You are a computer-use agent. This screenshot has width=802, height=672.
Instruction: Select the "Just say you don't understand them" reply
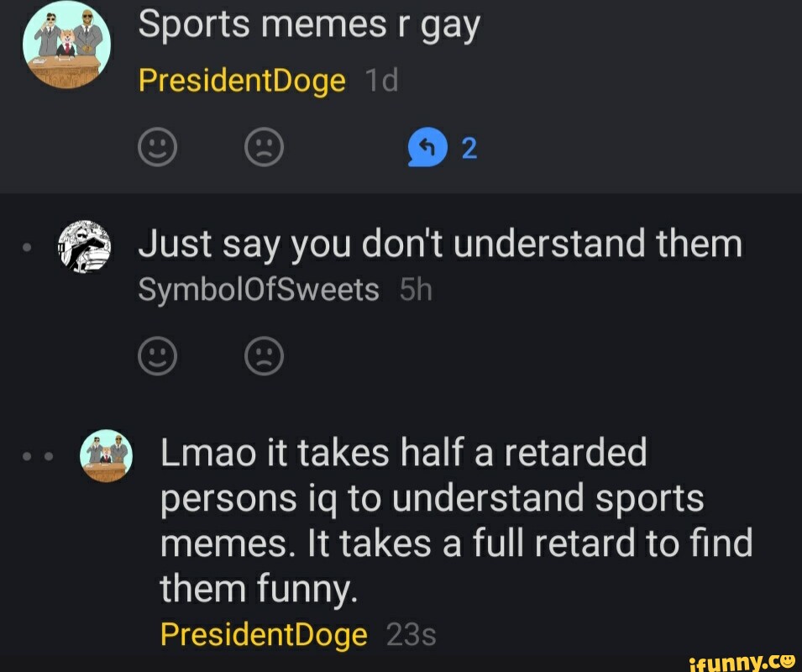tap(440, 244)
